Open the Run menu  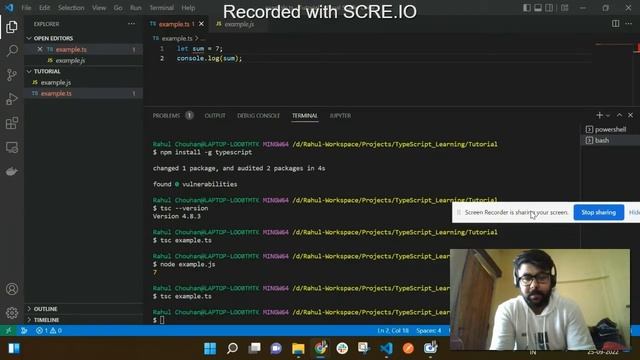[136, 8]
